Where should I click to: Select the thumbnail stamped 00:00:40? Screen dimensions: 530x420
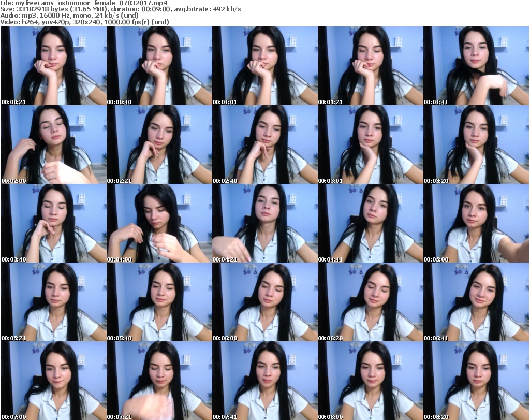pos(159,66)
